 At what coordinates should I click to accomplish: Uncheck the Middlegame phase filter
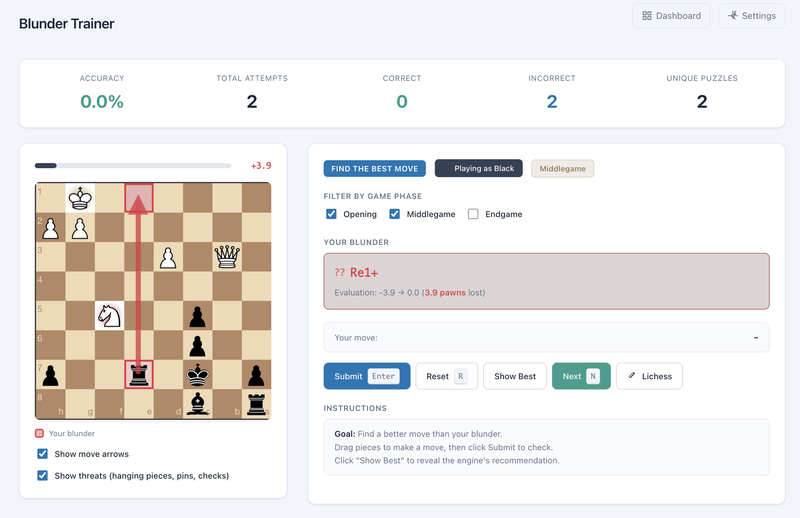[395, 214]
